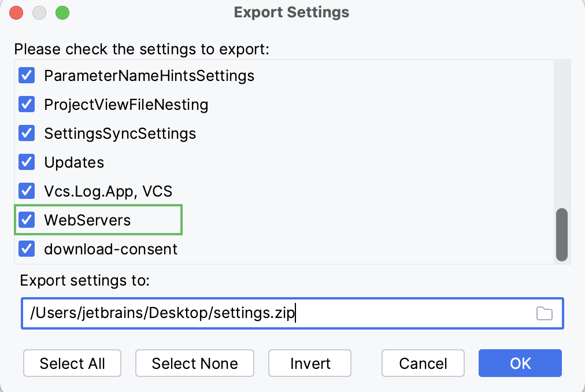This screenshot has height=392, width=585.
Task: Select the download-consent label text
Action: 111,249
